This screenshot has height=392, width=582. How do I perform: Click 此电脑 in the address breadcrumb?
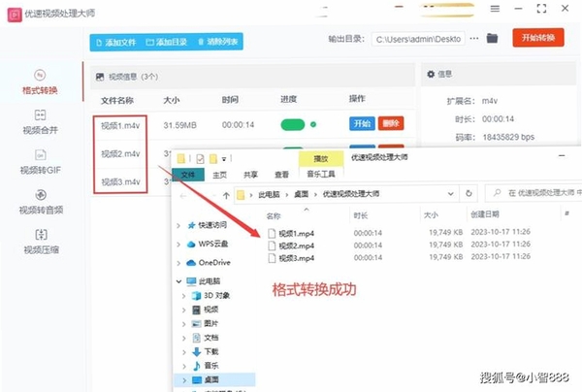269,194
